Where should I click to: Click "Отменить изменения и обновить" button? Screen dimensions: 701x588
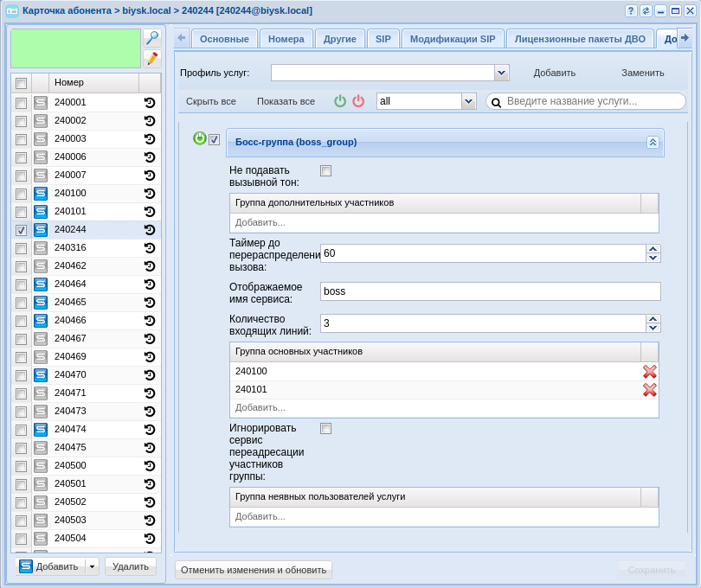(x=254, y=570)
